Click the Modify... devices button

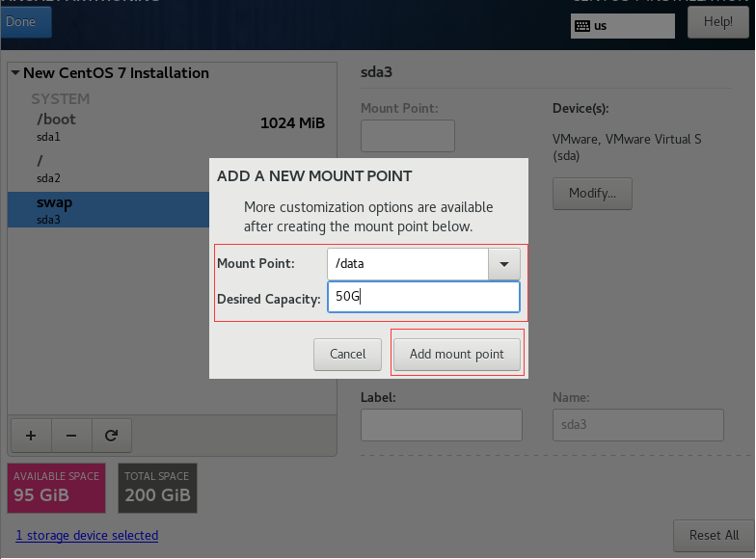click(x=592, y=193)
